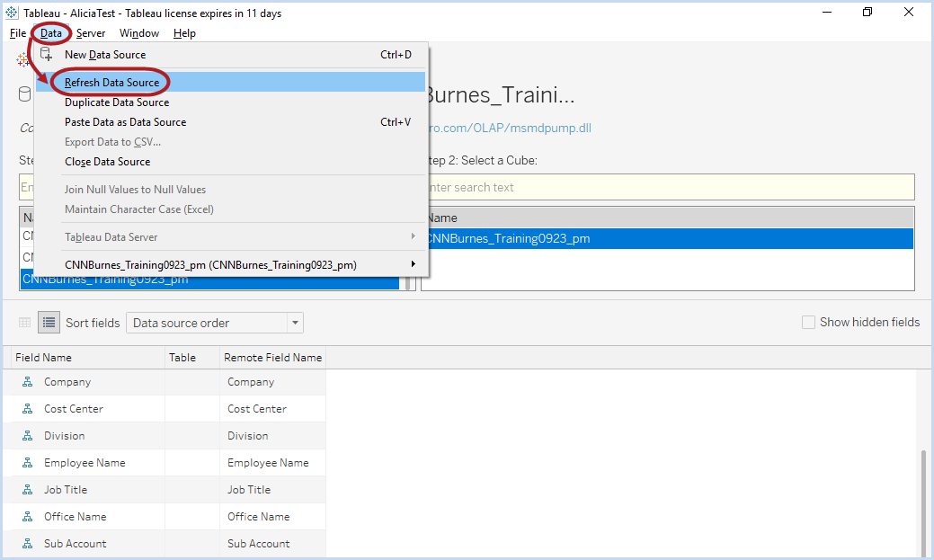Open the Sort fields dropdown
This screenshot has height=560, width=934.
(215, 323)
